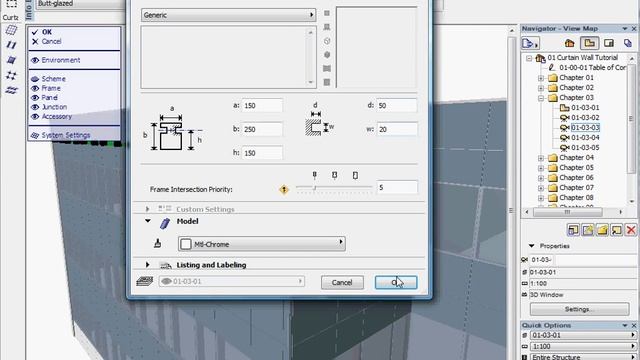Open the Publisher Sets icon in Navigator
The height and width of the screenshot is (360, 640).
click(x=628, y=43)
